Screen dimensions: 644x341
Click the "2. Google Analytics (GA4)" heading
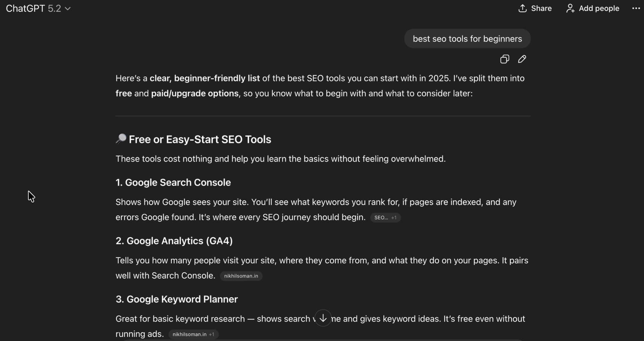(x=174, y=241)
